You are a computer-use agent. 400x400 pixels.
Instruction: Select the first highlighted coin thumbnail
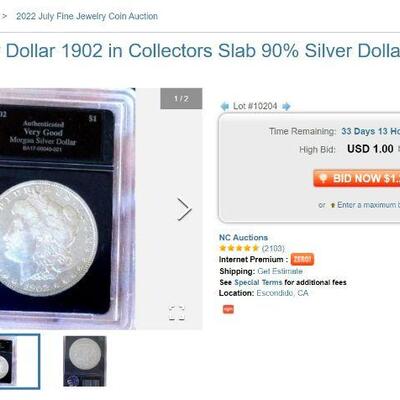[x=20, y=361]
